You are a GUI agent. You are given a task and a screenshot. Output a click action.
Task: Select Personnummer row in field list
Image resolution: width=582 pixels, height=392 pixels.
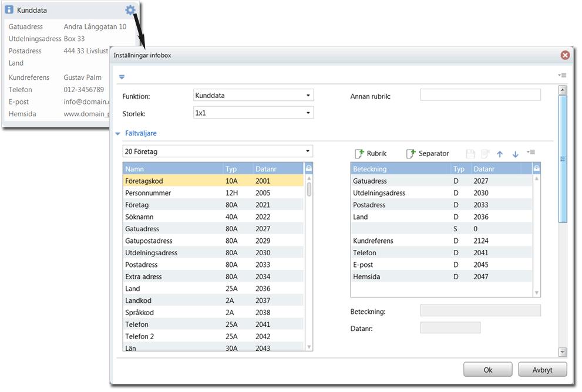coord(213,193)
